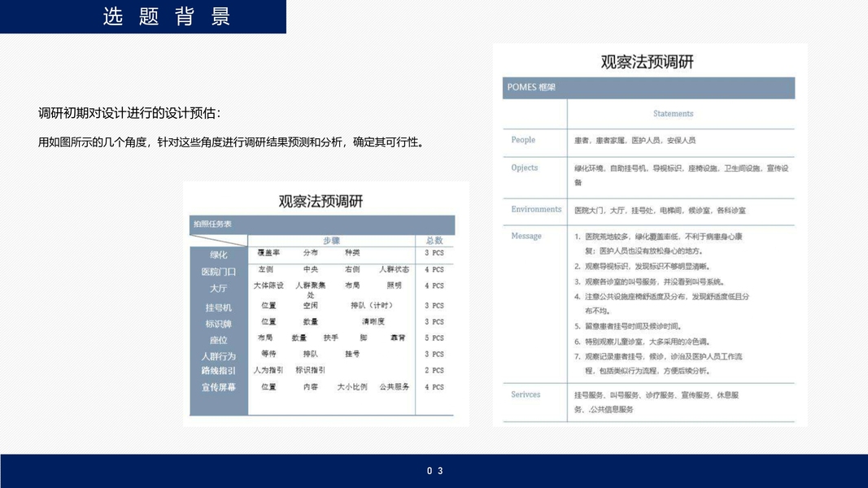This screenshot has height=488, width=868.
Task: Click the slide title "选题背景"
Action: (x=166, y=16)
